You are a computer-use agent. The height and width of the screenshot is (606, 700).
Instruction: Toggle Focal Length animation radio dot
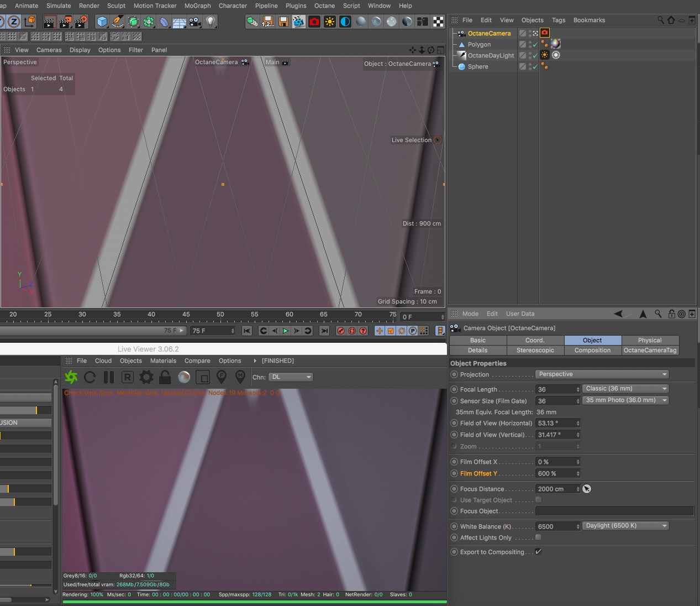pyautogui.click(x=454, y=389)
